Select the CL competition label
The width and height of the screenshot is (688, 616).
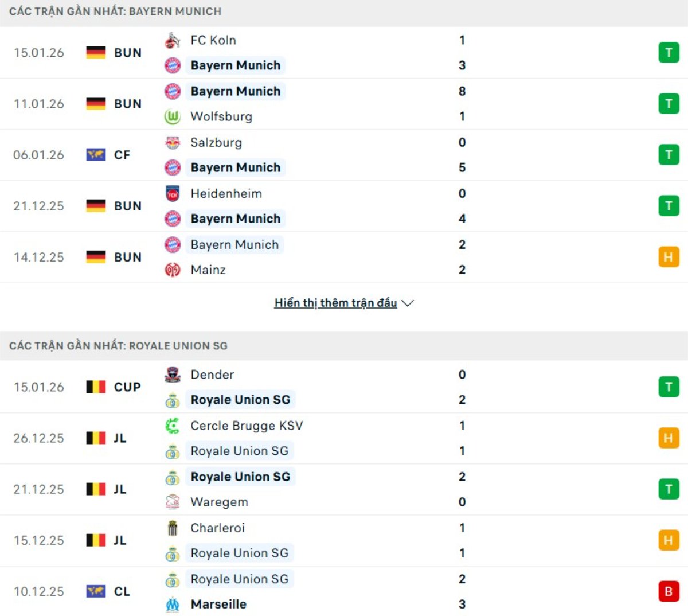(122, 591)
